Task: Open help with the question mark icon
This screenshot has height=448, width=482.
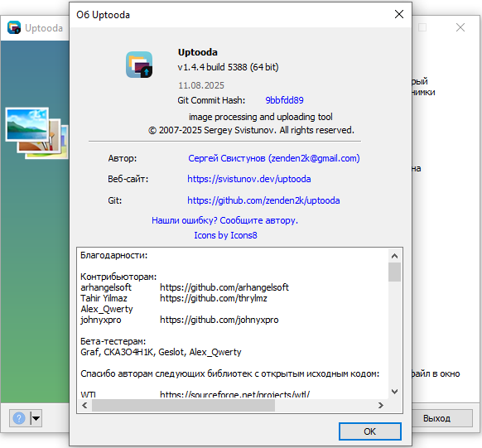Action: click(x=19, y=418)
